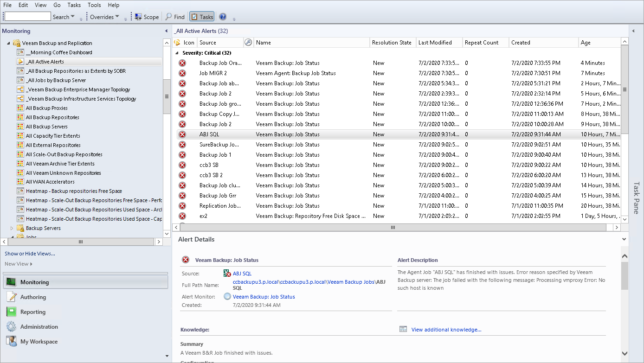
Task: Select the ABJ SQL alert row
Action: (399, 134)
